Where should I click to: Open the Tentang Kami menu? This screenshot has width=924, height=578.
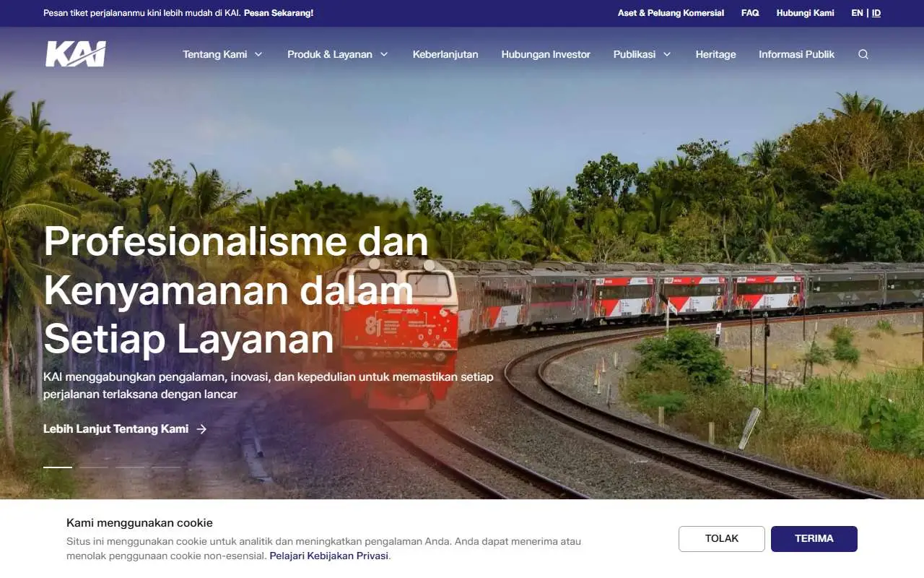click(x=223, y=54)
